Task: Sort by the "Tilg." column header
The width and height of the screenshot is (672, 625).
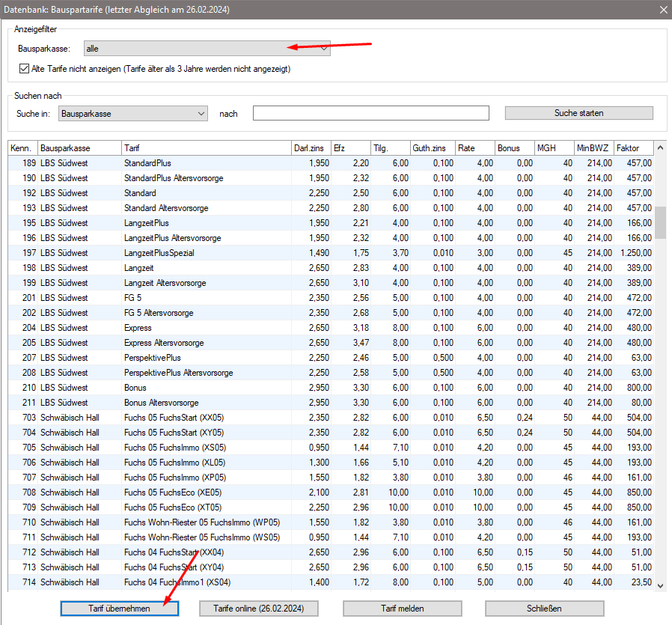Action: pos(391,148)
